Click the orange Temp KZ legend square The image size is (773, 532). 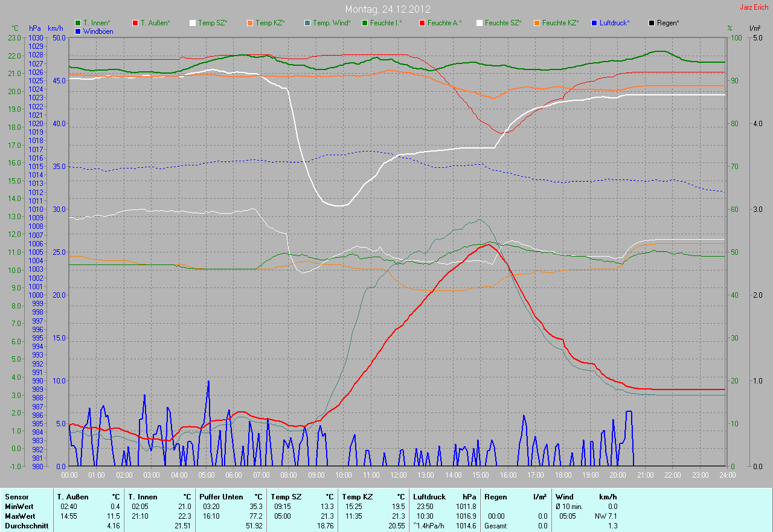pyautogui.click(x=250, y=23)
